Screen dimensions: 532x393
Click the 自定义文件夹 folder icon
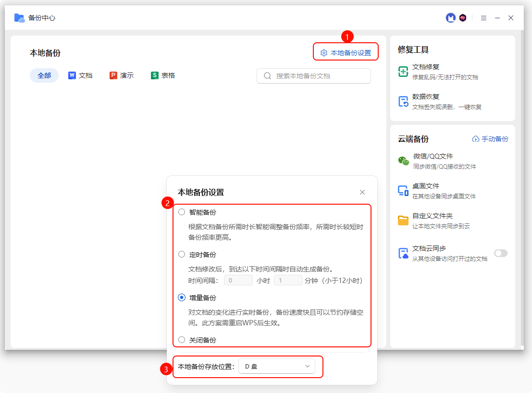pos(403,221)
